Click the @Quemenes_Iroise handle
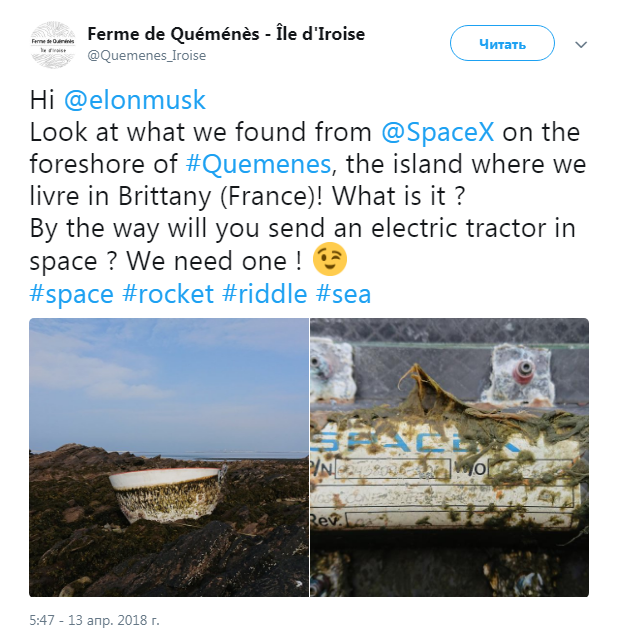617x640 pixels. 146,56
